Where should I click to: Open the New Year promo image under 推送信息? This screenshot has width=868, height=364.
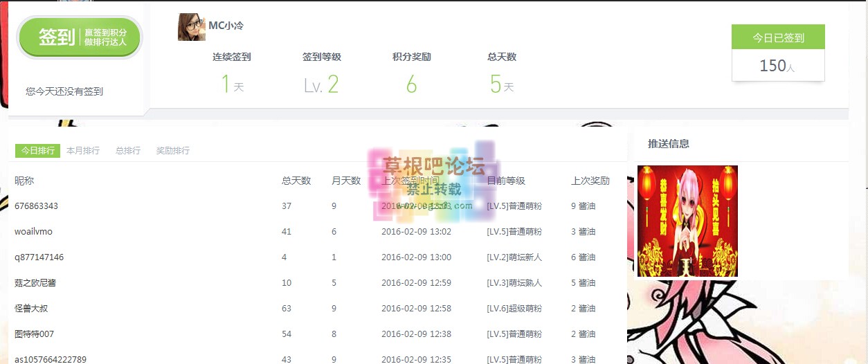click(687, 221)
